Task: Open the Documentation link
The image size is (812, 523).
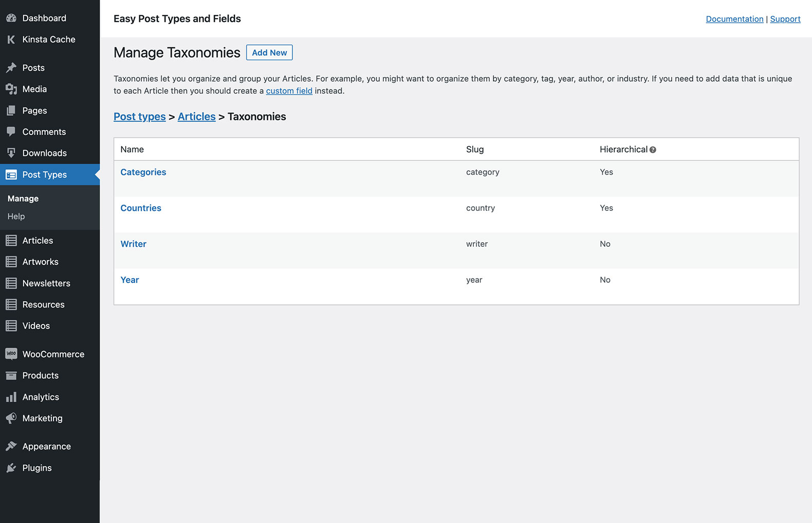Action: point(734,19)
